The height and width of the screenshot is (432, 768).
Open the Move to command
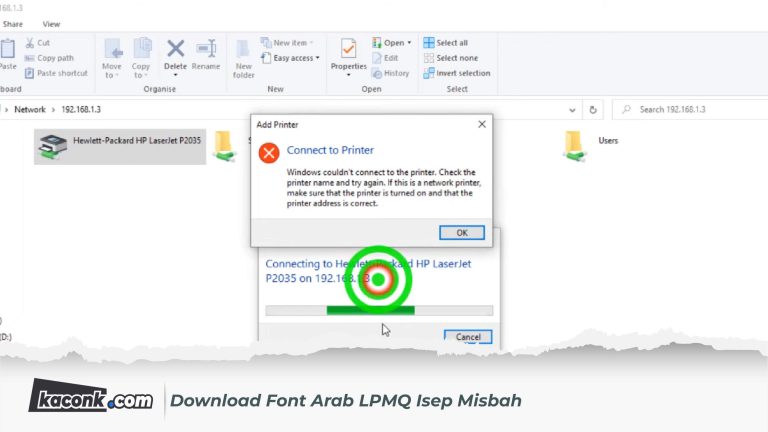[x=112, y=58]
